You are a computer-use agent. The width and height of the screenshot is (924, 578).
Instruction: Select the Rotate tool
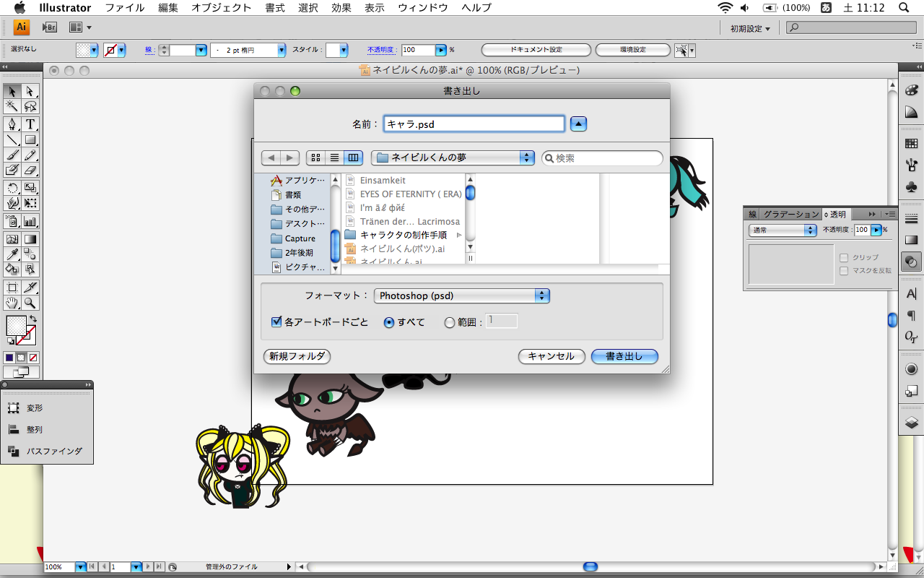click(12, 188)
